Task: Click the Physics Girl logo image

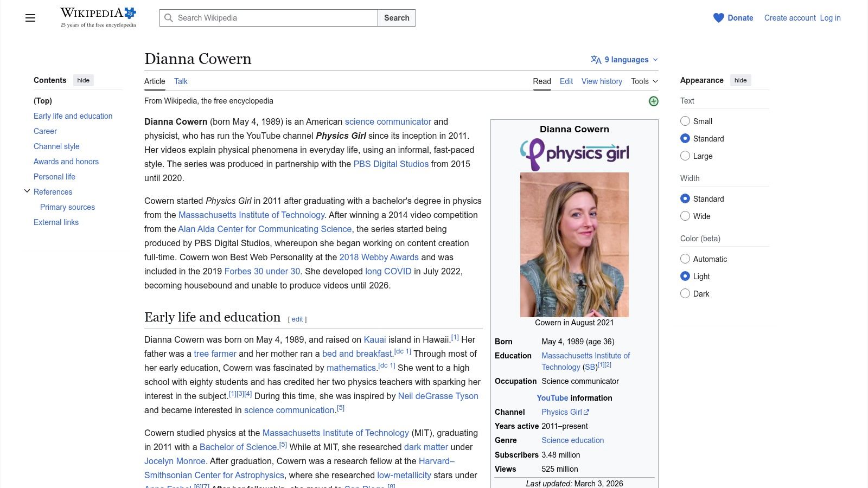Action: pos(575,155)
